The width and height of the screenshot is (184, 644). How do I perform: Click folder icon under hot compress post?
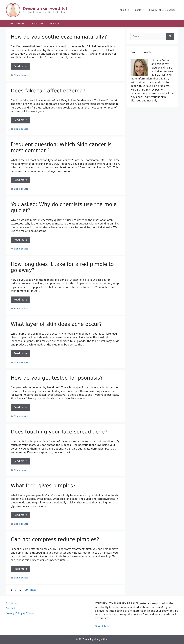12,578
